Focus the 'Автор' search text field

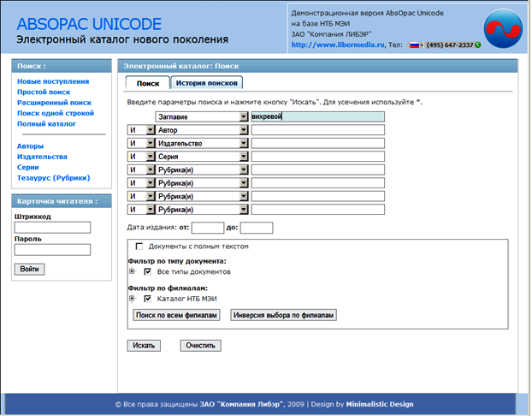pos(317,130)
